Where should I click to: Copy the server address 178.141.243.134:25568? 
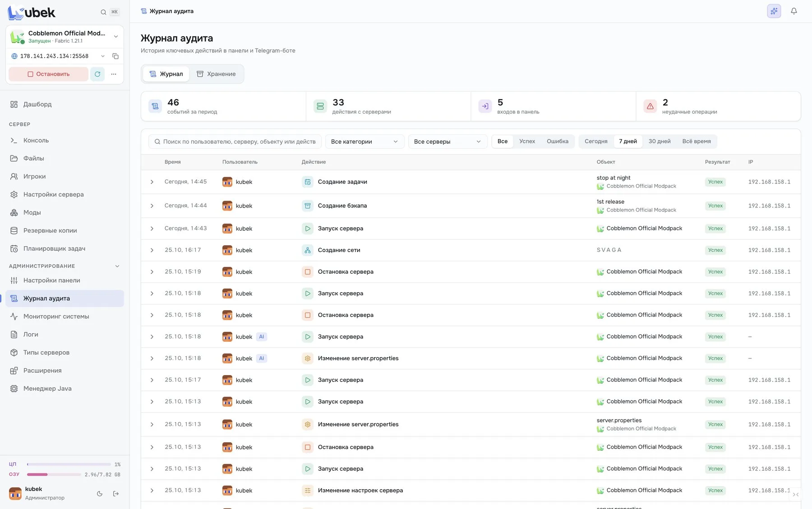[115, 56]
